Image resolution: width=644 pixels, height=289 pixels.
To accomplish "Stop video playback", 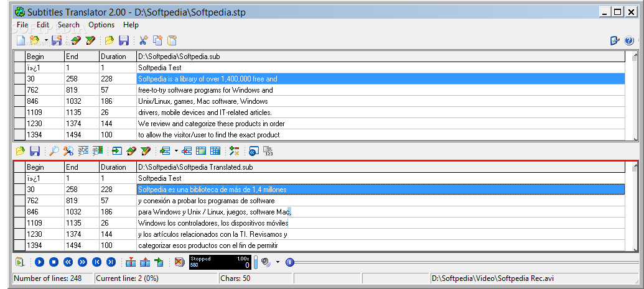I will 54,262.
